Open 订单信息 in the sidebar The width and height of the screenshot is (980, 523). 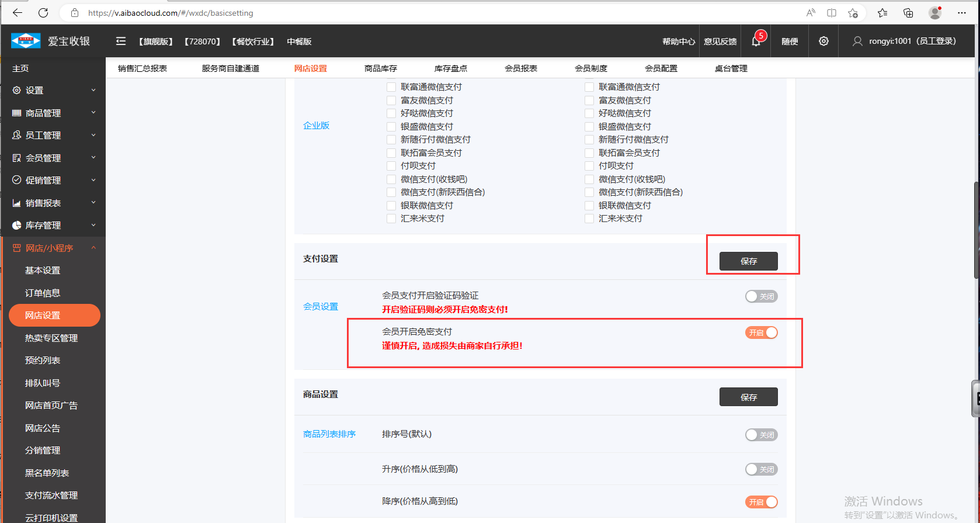[x=43, y=293]
